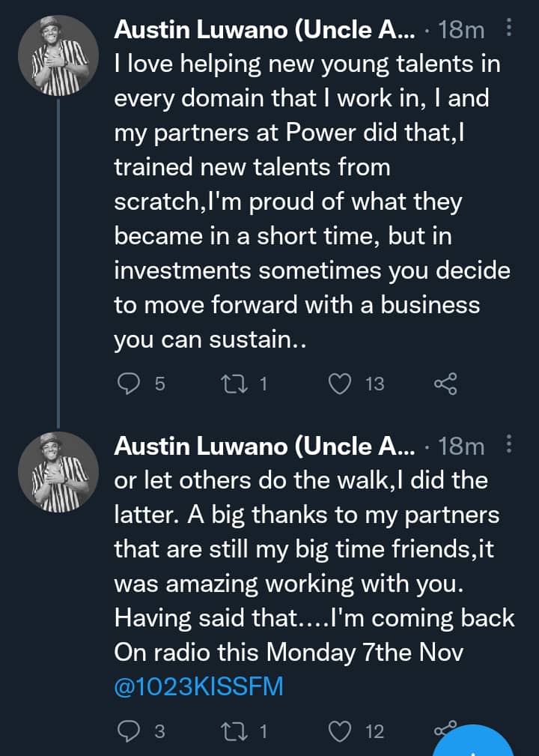Viewport: 539px width, 756px height.
Task: Reply to the second tweet about radio comeback
Action: 130,731
